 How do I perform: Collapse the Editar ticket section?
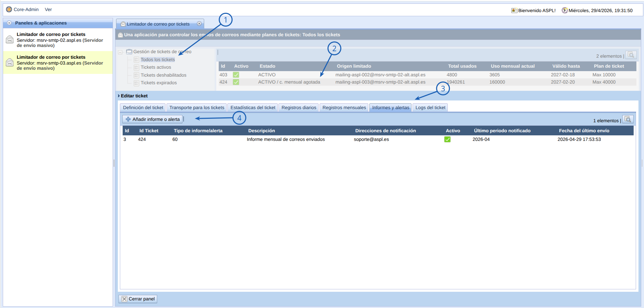tap(119, 96)
